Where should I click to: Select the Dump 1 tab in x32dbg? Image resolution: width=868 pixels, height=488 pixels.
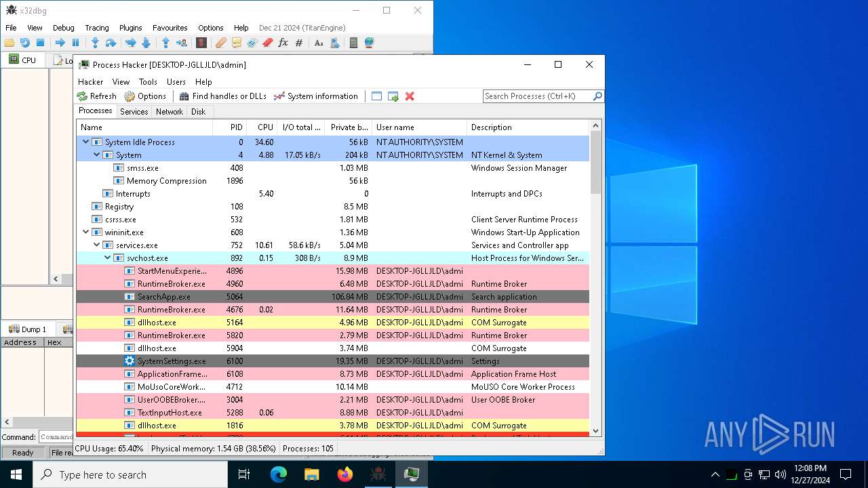pyautogui.click(x=28, y=329)
